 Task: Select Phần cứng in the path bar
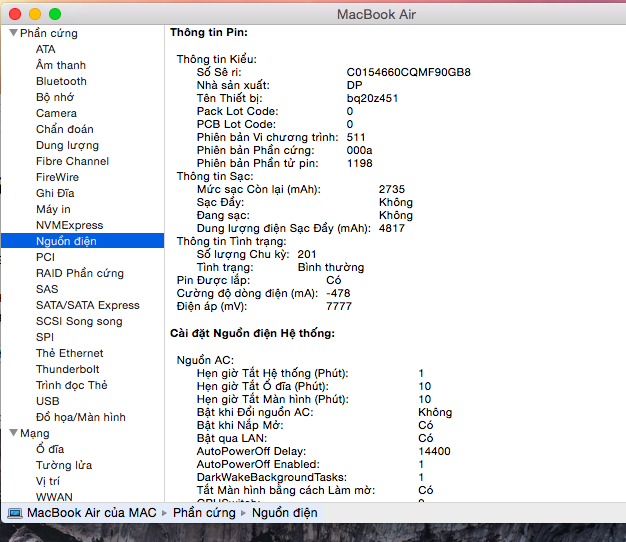coord(204,512)
